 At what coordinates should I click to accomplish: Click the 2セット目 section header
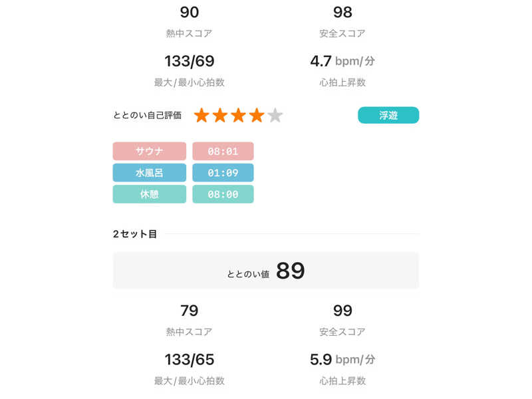[135, 234]
